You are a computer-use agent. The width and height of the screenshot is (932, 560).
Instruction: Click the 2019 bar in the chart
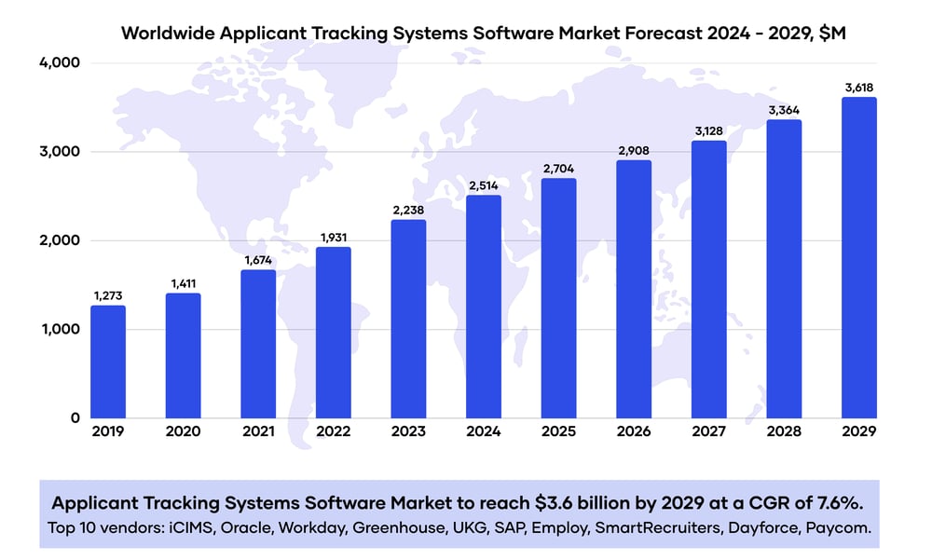108,362
